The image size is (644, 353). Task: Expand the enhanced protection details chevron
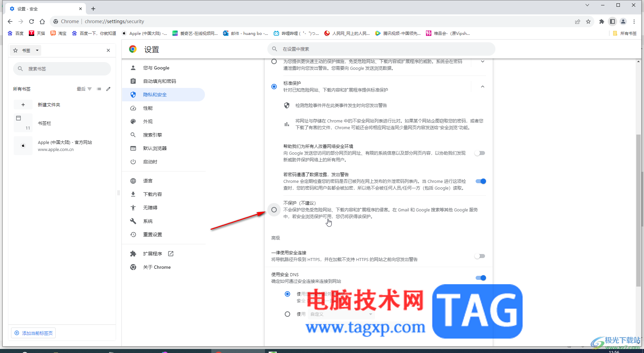pyautogui.click(x=483, y=61)
